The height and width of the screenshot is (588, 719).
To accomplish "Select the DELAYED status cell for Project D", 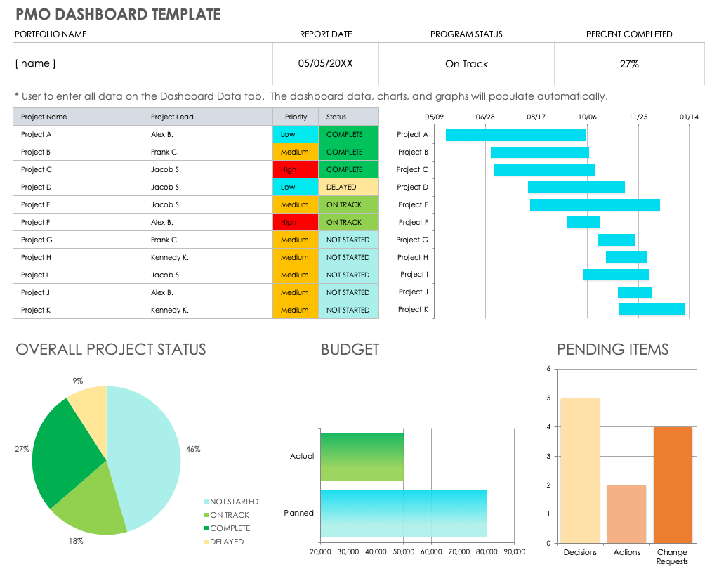I will [x=348, y=188].
